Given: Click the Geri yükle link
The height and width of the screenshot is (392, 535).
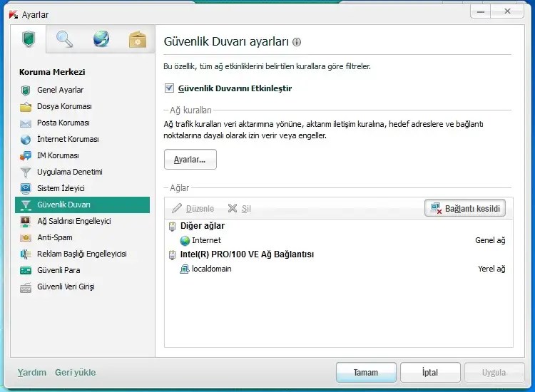Looking at the screenshot, I should (76, 372).
